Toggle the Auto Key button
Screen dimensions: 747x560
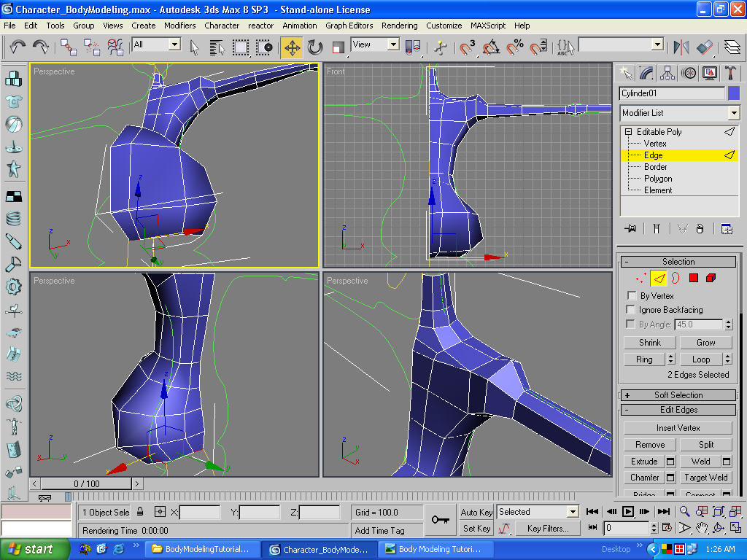click(476, 512)
